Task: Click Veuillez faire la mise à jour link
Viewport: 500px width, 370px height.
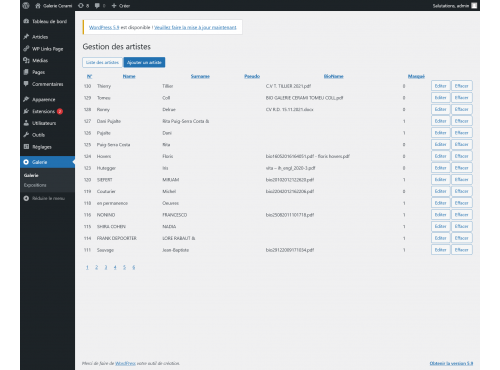Action: tap(195, 27)
